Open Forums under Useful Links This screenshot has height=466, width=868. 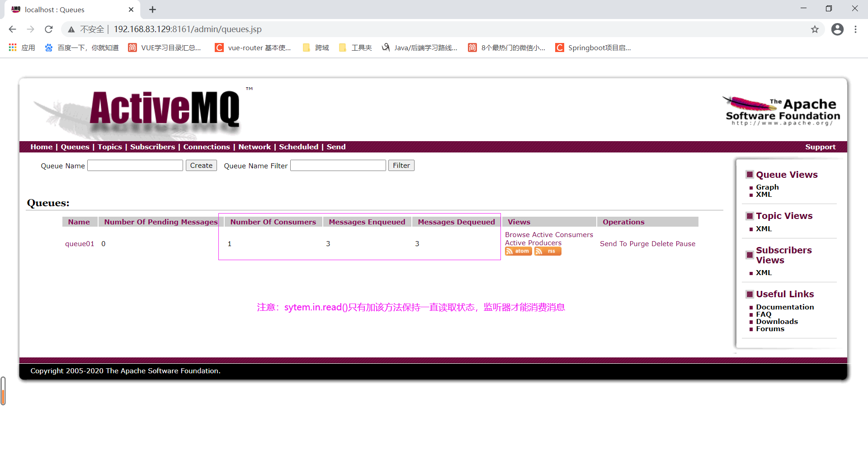[770, 329]
